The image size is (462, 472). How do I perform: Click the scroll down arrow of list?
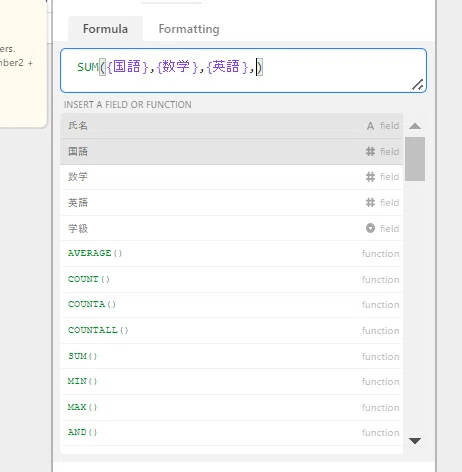[x=415, y=441]
